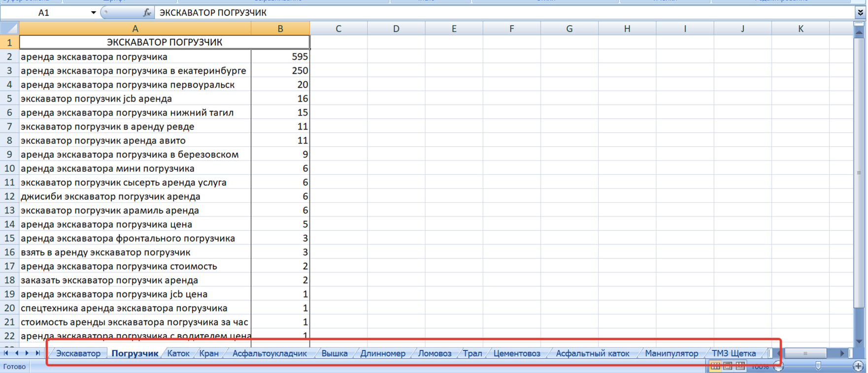Show the next sheet tab arrow
The width and height of the screenshot is (868, 373).
tap(27, 353)
